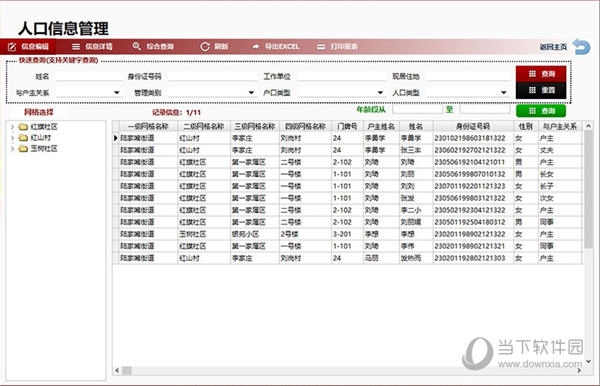
Task: Focus the 现居住地 input field
Action: tap(468, 76)
